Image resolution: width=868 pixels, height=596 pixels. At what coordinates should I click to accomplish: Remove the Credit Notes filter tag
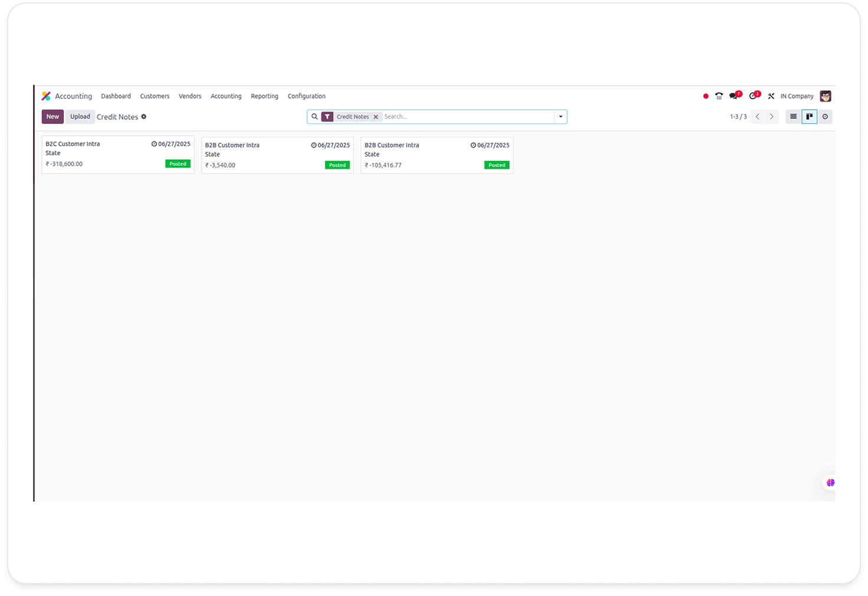click(376, 117)
